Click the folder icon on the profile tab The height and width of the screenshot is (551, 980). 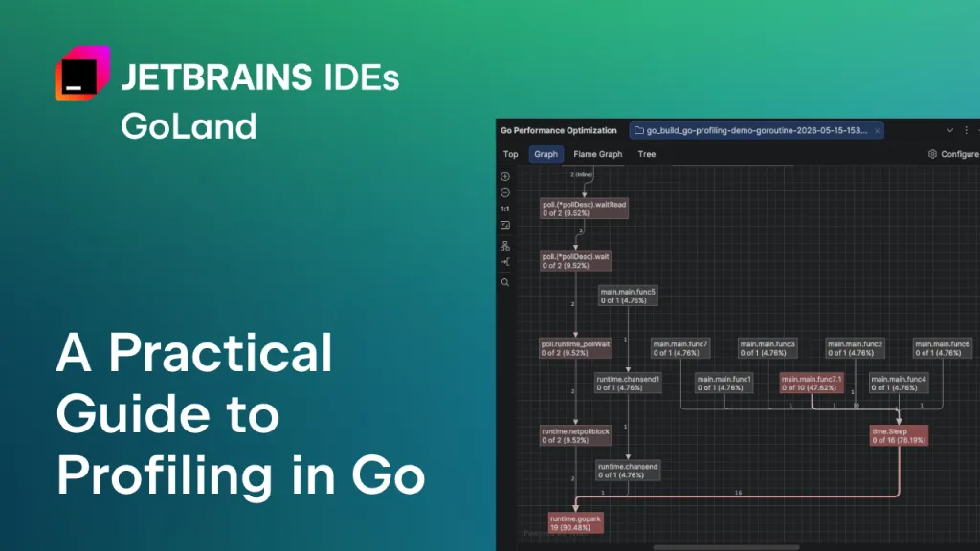click(638, 130)
